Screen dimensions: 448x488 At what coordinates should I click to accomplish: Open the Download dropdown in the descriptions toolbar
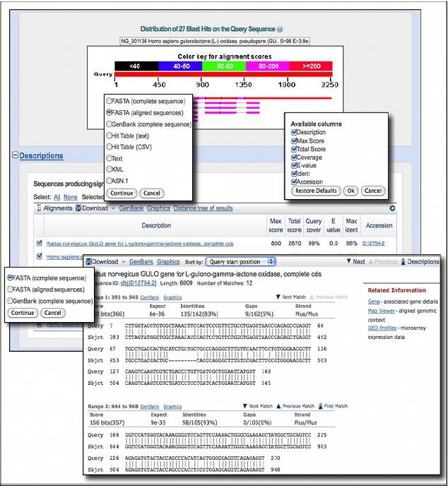pyautogui.click(x=93, y=208)
